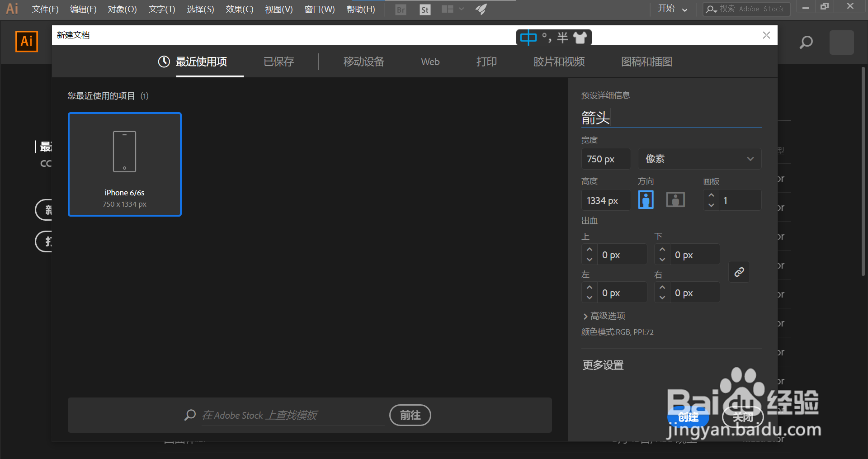Screen dimensions: 868x459
Task: Switch to the 胶片和视频 tab
Action: pos(559,62)
